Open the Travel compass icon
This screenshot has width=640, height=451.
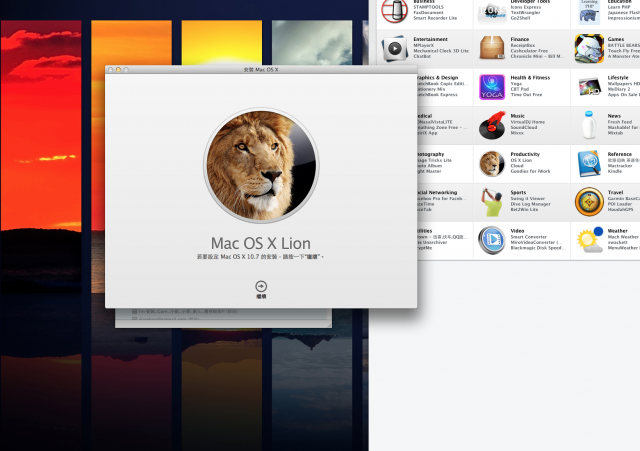589,202
